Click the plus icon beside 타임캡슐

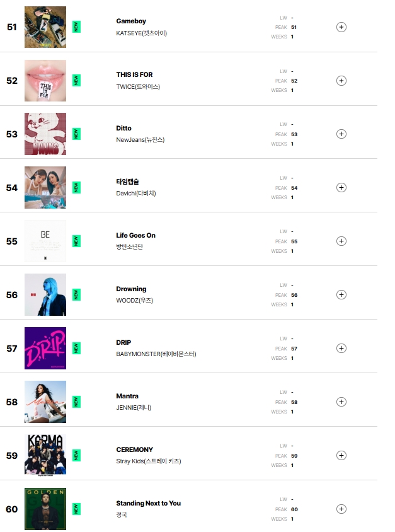(x=341, y=188)
